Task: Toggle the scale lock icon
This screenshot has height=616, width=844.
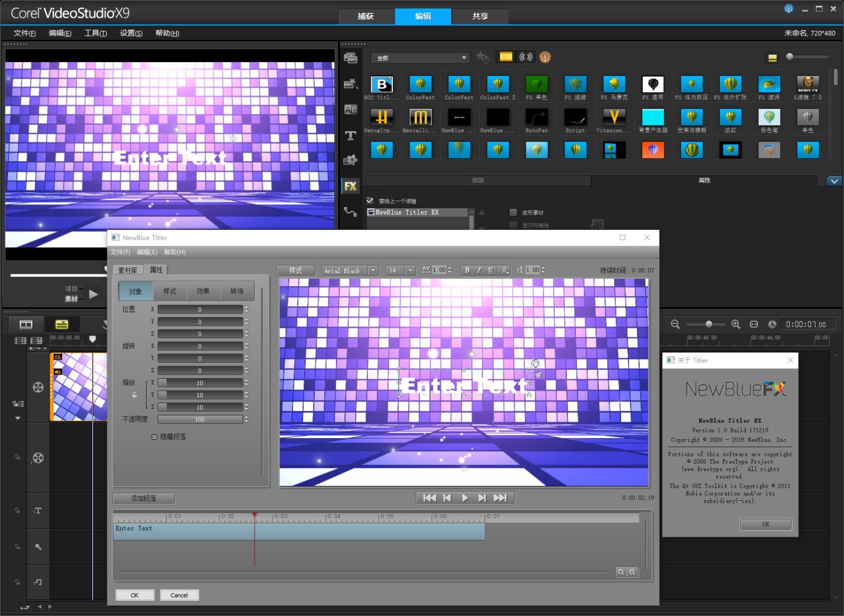Action: pos(135,395)
